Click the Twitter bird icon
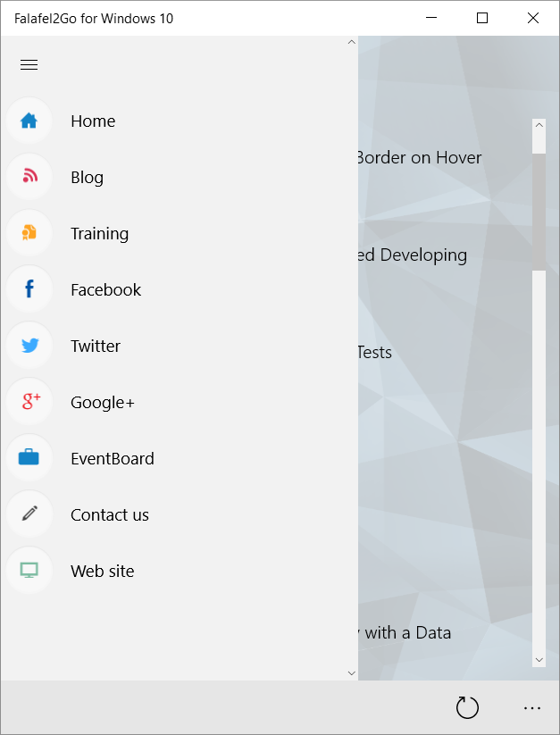Viewport: 560px width, 735px height. point(29,346)
